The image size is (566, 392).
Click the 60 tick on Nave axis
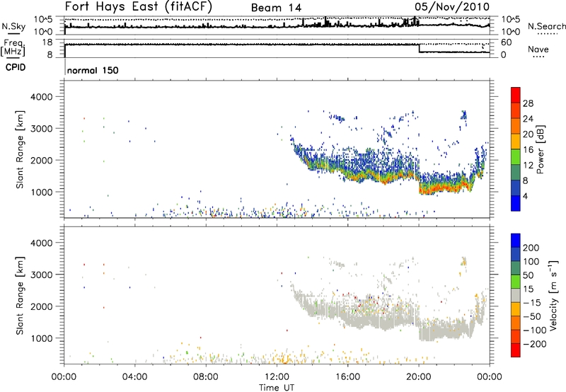[507, 42]
